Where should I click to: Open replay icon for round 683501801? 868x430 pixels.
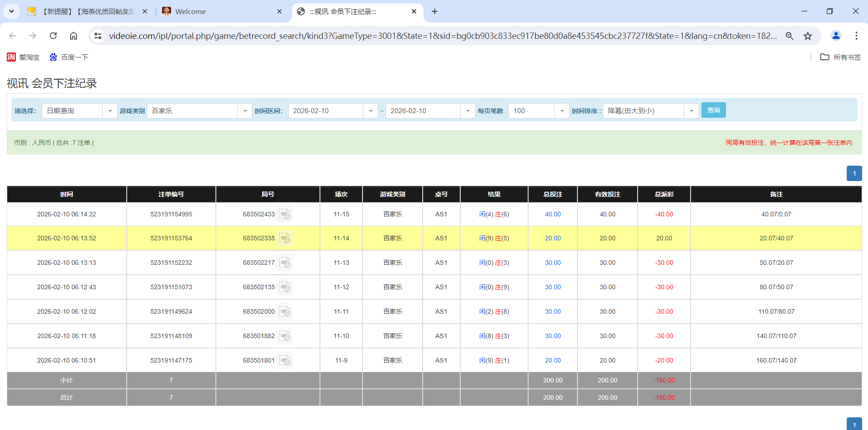pos(285,360)
